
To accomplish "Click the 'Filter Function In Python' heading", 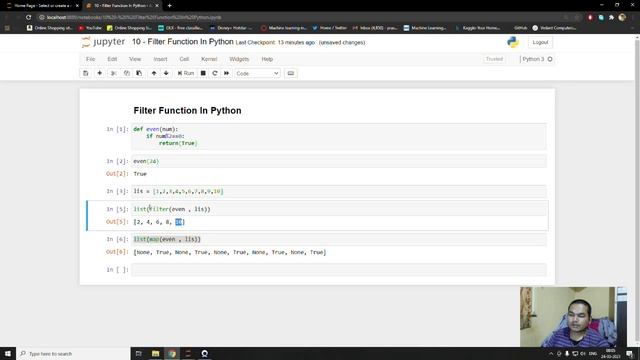I will click(187, 111).
